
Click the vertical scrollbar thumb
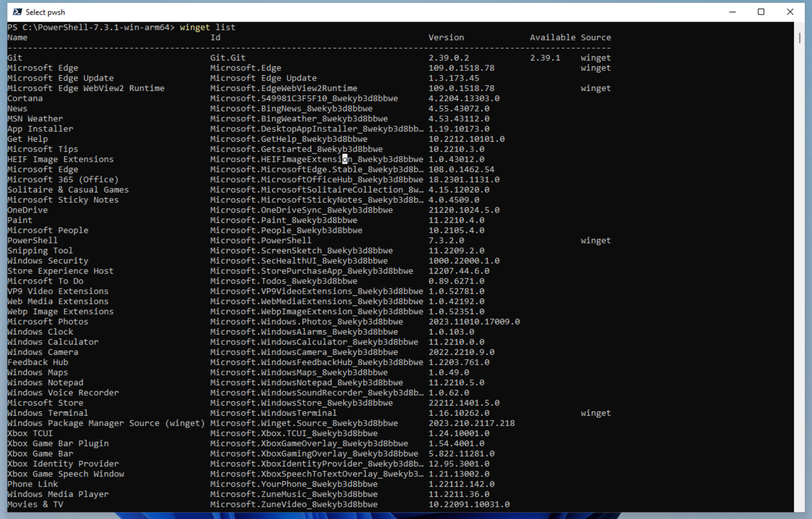[x=799, y=38]
